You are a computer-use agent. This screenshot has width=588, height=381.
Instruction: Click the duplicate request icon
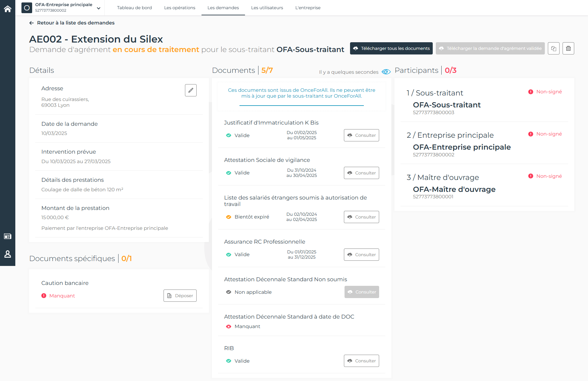[553, 48]
